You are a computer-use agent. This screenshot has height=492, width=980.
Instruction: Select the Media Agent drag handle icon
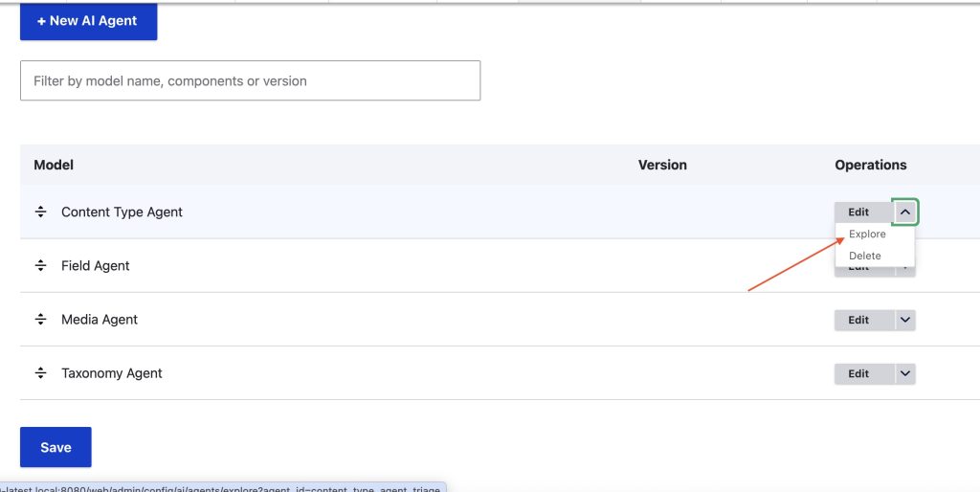point(40,320)
